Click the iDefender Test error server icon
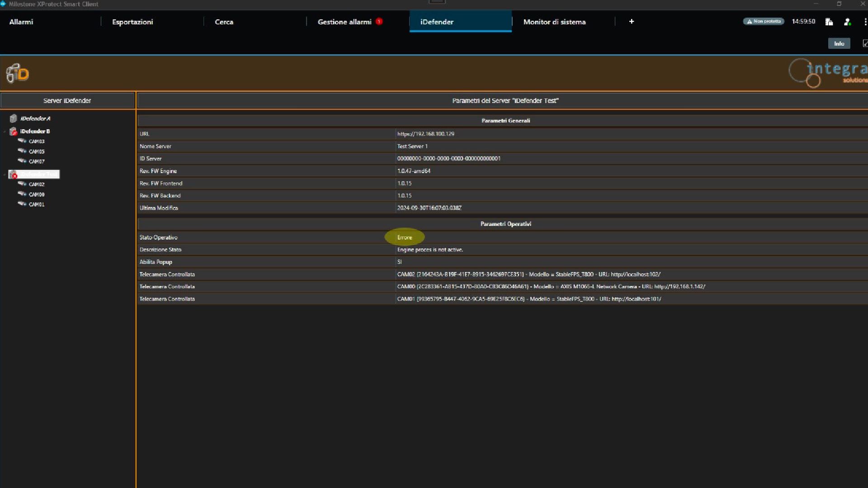Viewport: 868px width, 488px height. [13, 174]
